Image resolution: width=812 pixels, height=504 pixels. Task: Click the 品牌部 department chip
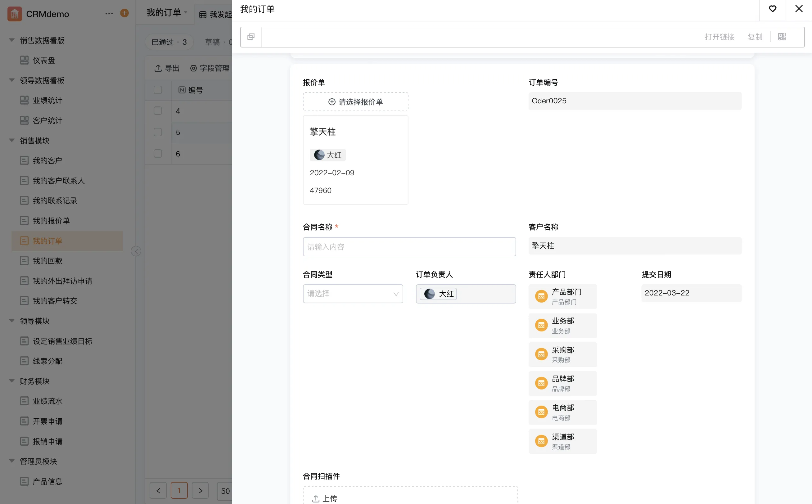coord(563,383)
